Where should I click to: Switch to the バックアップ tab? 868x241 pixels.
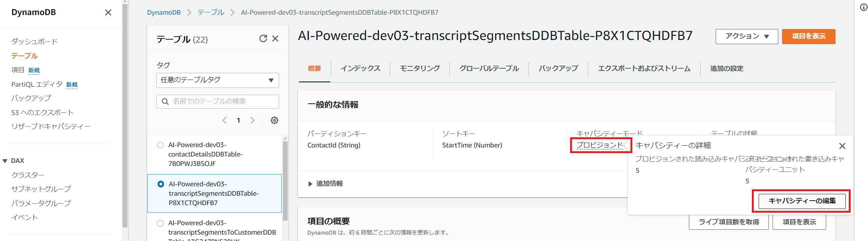558,69
